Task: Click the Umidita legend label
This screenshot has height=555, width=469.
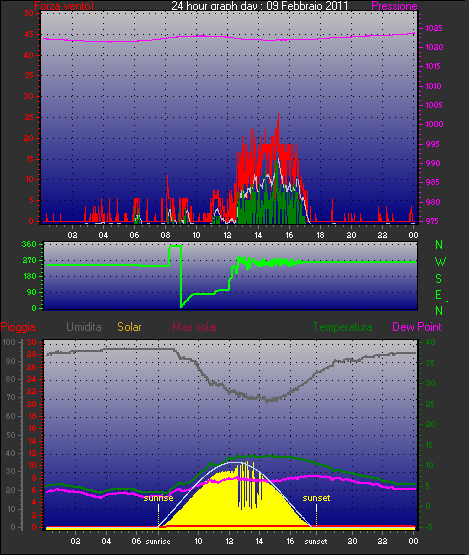Action: click(84, 327)
